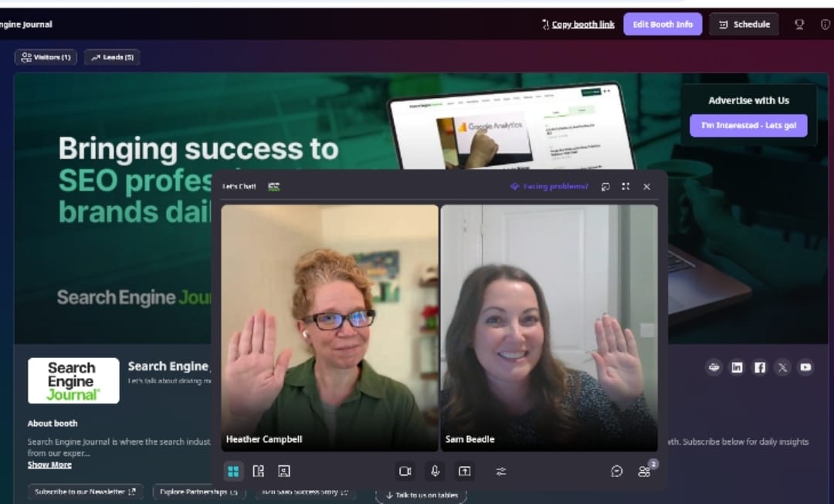The height and width of the screenshot is (504, 834).
Task: Select the speaker spotlight layout icon
Action: (x=284, y=471)
